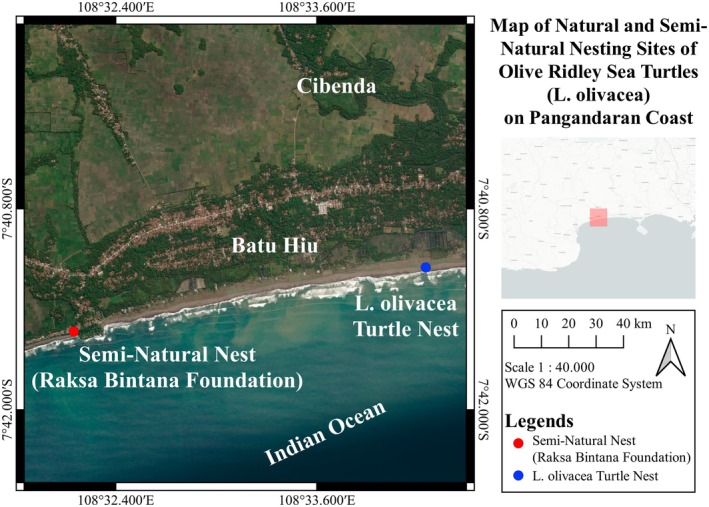Click the 'L. olivacea Turtle Nest' map label
Image resolution: width=709 pixels, height=507 pixels.
[406, 316]
